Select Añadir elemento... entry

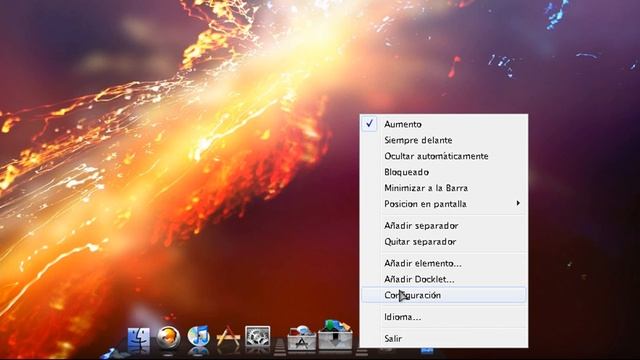point(444,263)
